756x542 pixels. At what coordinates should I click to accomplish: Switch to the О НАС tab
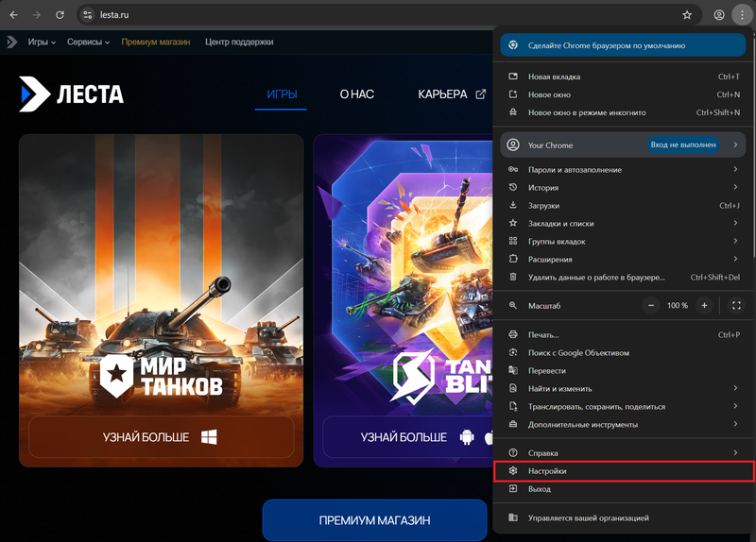click(357, 94)
